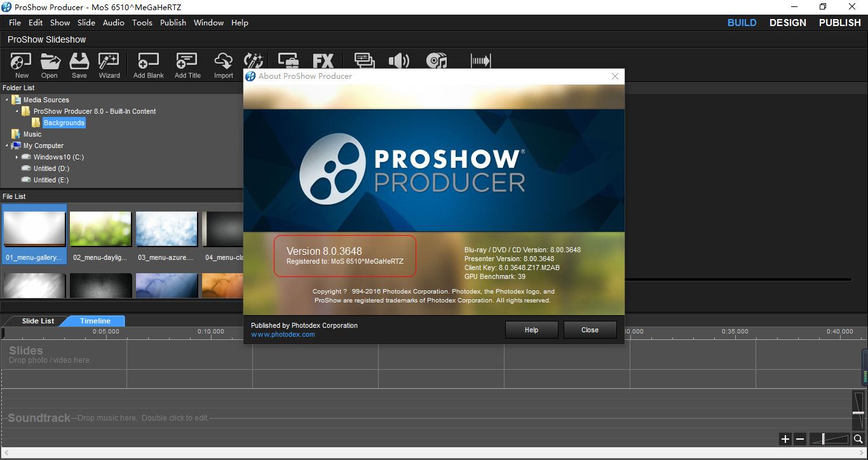The height and width of the screenshot is (460, 868).
Task: Click the Version 8.0.3648 text
Action: point(324,251)
